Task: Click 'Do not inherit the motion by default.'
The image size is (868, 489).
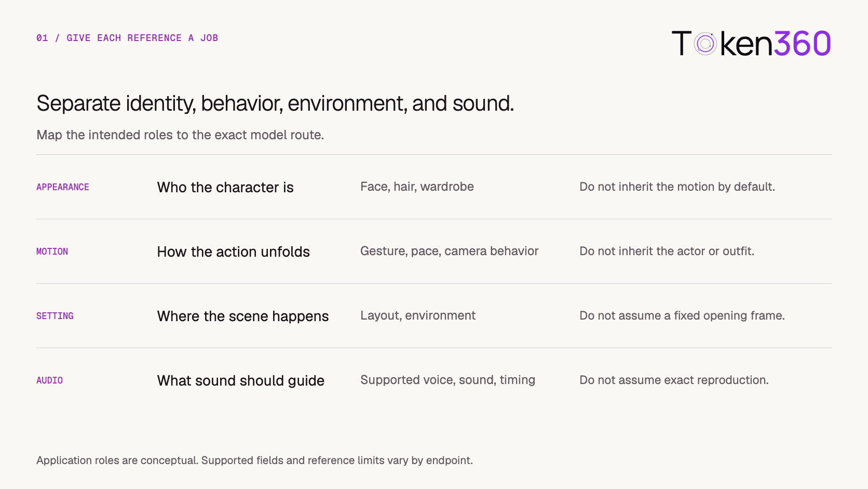Action: pyautogui.click(x=677, y=187)
